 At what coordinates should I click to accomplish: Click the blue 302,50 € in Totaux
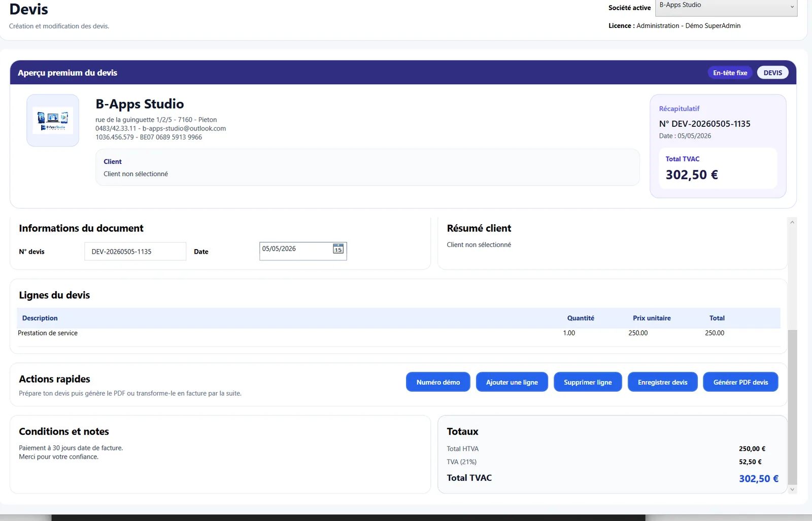759,479
